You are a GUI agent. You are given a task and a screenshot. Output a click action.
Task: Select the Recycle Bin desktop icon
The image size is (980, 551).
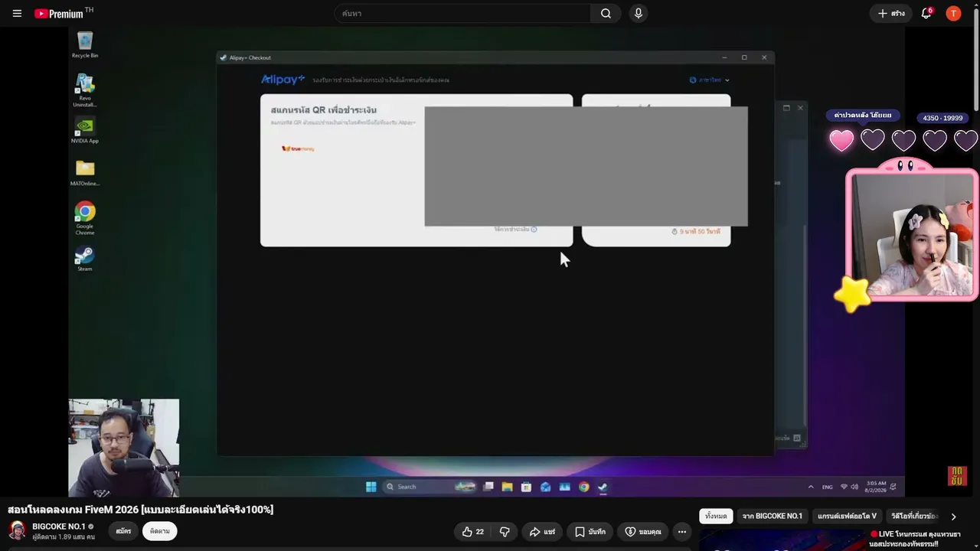pyautogui.click(x=85, y=44)
